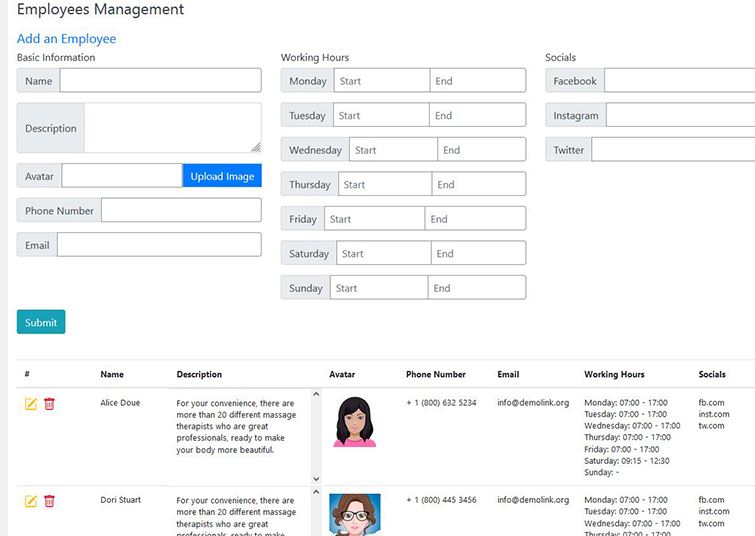Select the Dori Stuart name cell
This screenshot has height=536, width=755.
tap(120, 500)
